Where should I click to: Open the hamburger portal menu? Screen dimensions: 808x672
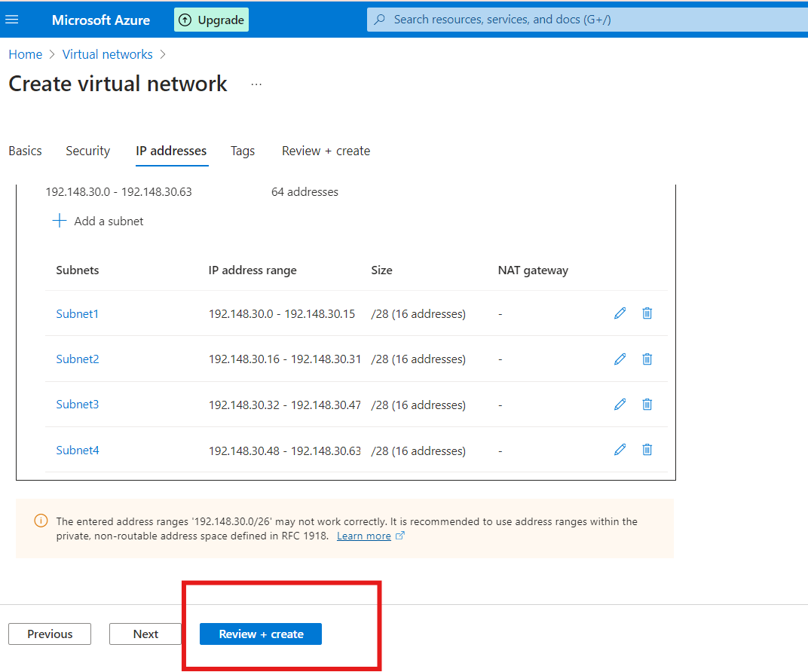pos(12,20)
